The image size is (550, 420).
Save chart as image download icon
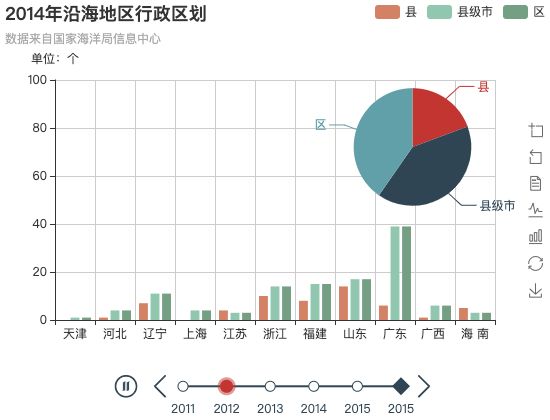tap(536, 291)
